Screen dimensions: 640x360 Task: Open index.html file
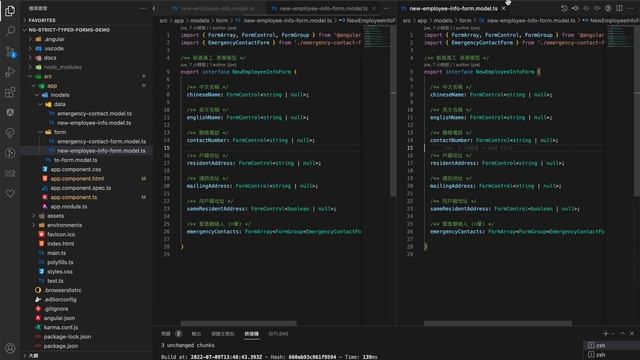click(60, 244)
